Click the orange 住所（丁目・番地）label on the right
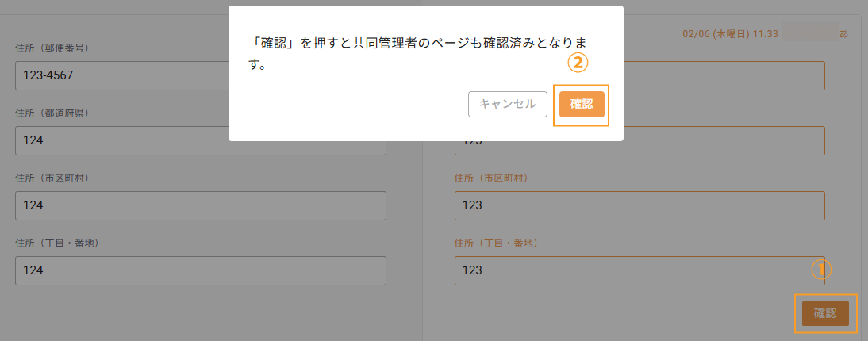The height and width of the screenshot is (341, 868). tap(496, 243)
